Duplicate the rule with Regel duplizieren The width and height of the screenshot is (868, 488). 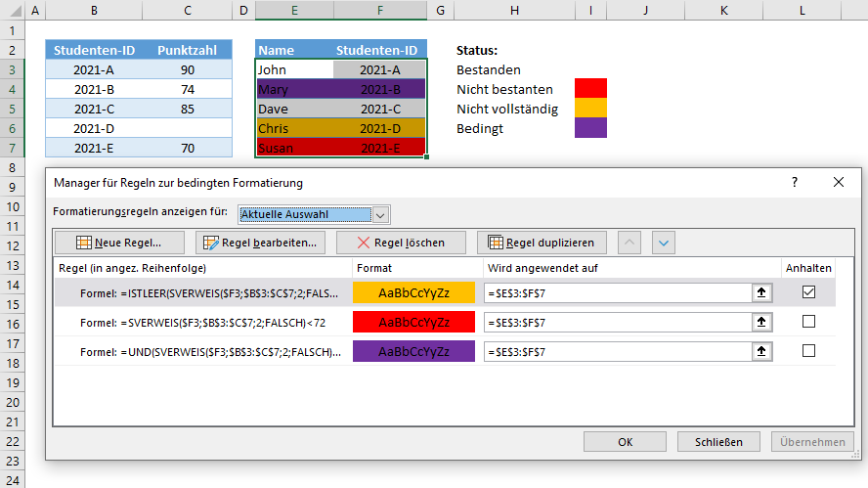(542, 243)
